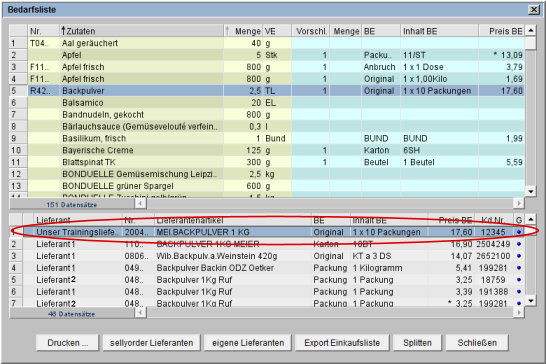Select 'Backpulver 1Kg Ruf' priced 3,39
Screen dimensions: 546x364
tap(233, 292)
